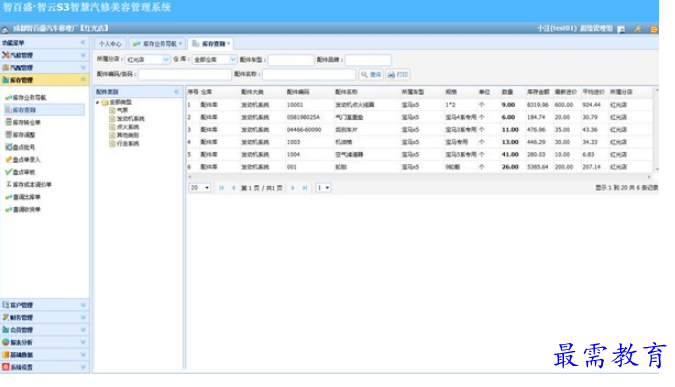This screenshot has height=387, width=675.
Task: Click the first page navigation arrow
Action: [x=221, y=188]
